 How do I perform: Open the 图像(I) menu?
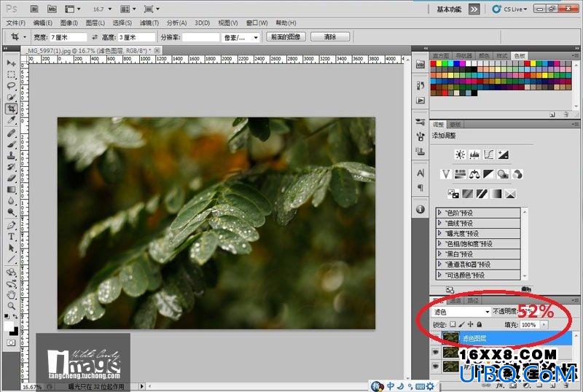pyautogui.click(x=69, y=23)
